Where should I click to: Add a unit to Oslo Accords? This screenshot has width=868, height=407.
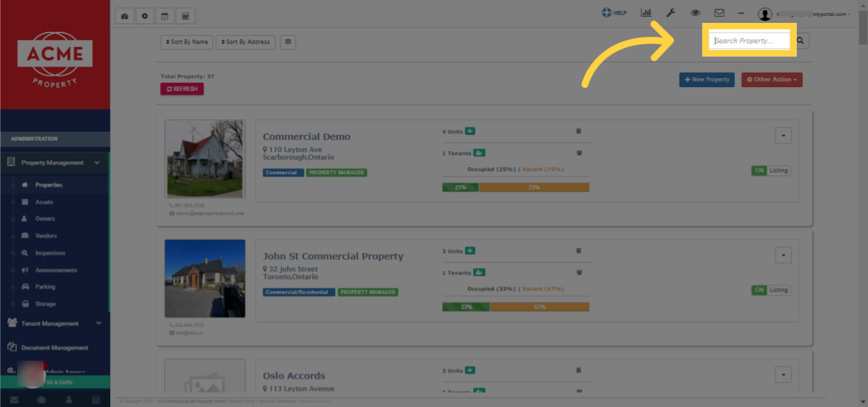470,370
